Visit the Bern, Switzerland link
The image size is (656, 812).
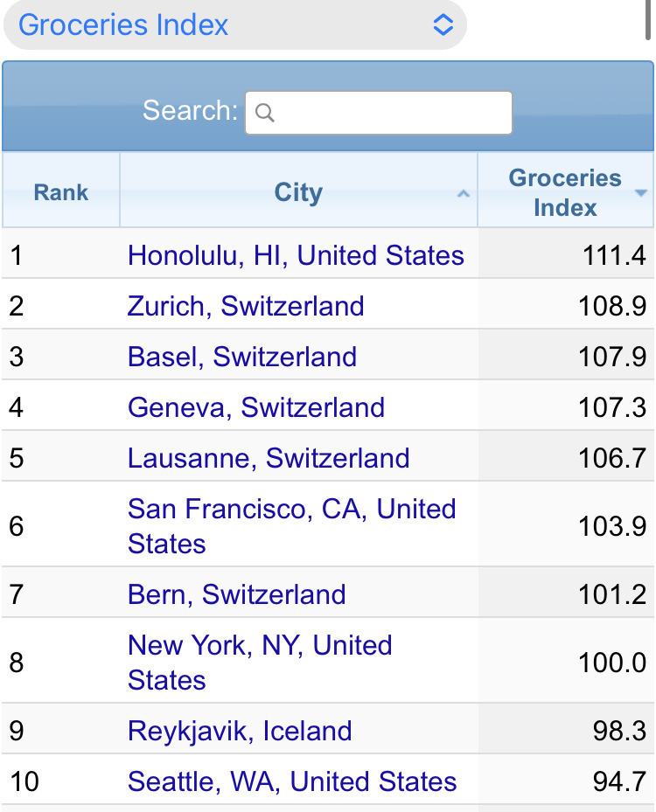click(x=236, y=594)
